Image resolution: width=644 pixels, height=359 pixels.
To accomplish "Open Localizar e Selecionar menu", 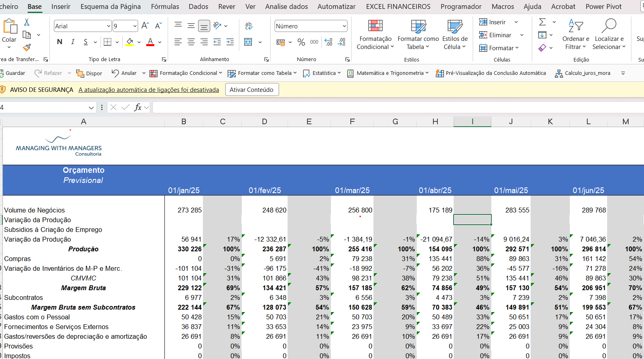I will coord(609,35).
